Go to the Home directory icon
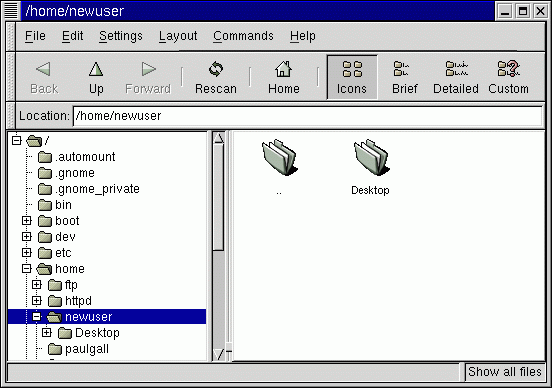The height and width of the screenshot is (388, 552). click(x=283, y=69)
